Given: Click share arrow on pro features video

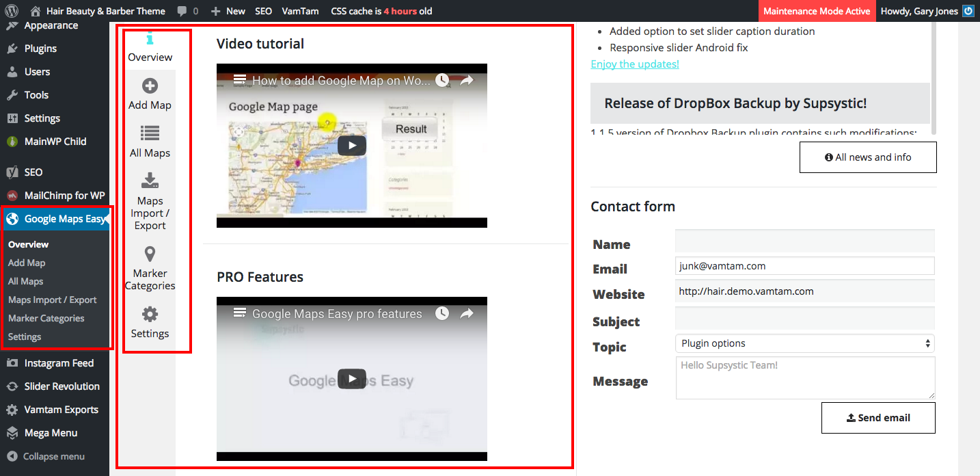Looking at the screenshot, I should 467,314.
